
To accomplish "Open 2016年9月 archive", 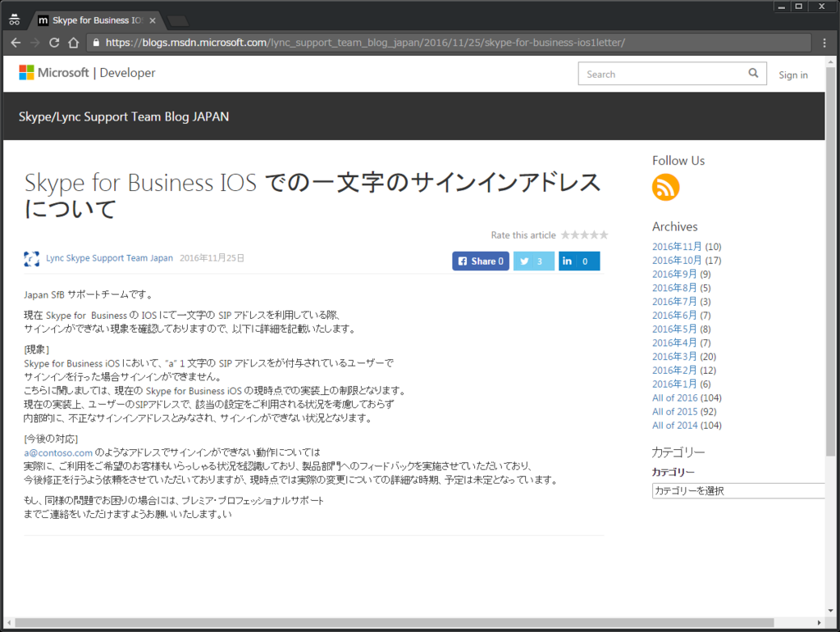I will tap(674, 275).
